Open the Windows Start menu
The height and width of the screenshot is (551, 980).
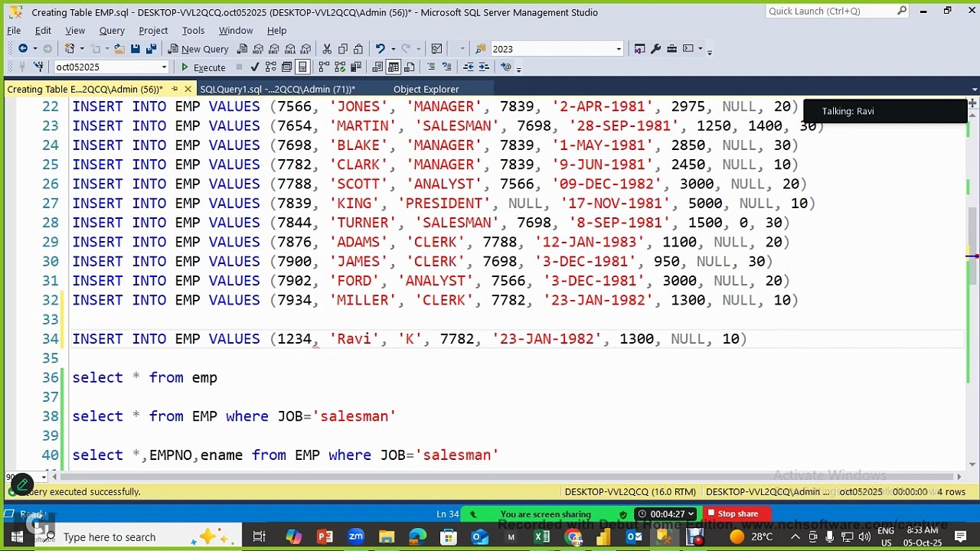point(17,536)
